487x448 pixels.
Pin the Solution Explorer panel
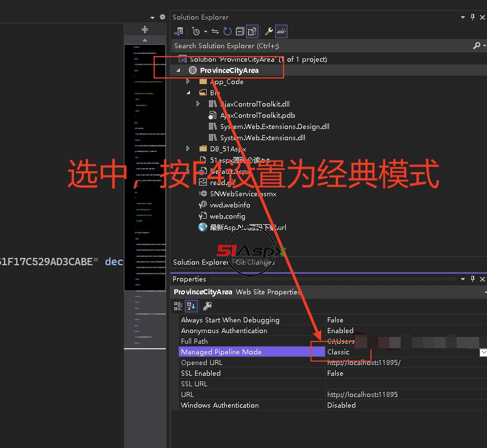(x=473, y=17)
